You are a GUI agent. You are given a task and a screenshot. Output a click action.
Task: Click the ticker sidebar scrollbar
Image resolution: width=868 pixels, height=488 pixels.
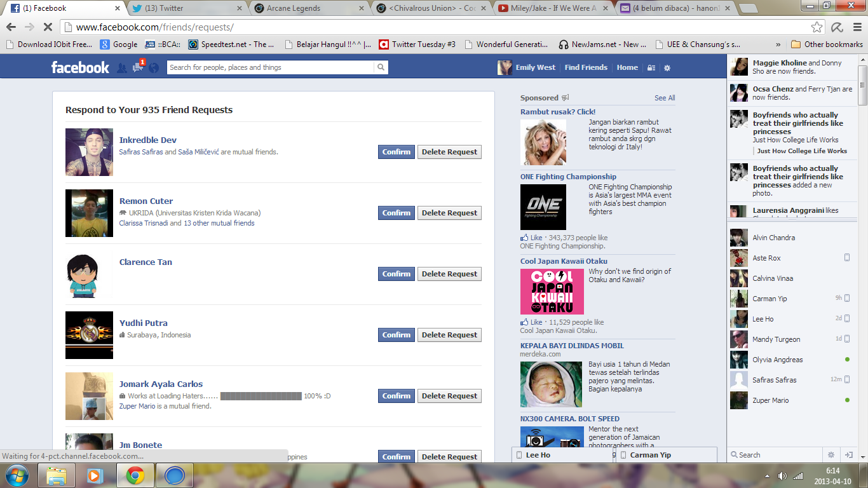[x=862, y=86]
